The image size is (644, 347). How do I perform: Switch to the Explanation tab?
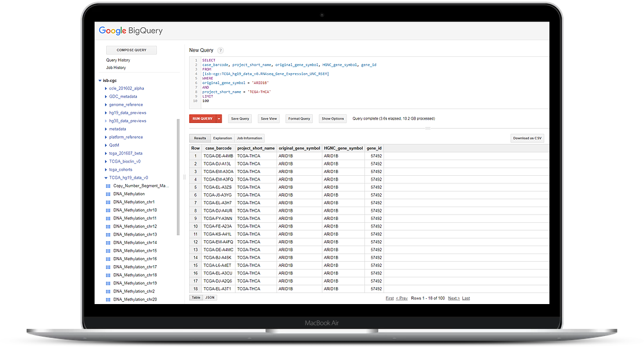223,138
